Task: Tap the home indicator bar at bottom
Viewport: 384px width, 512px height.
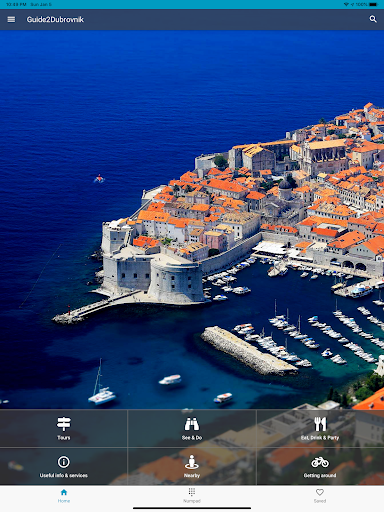Action: click(192, 508)
